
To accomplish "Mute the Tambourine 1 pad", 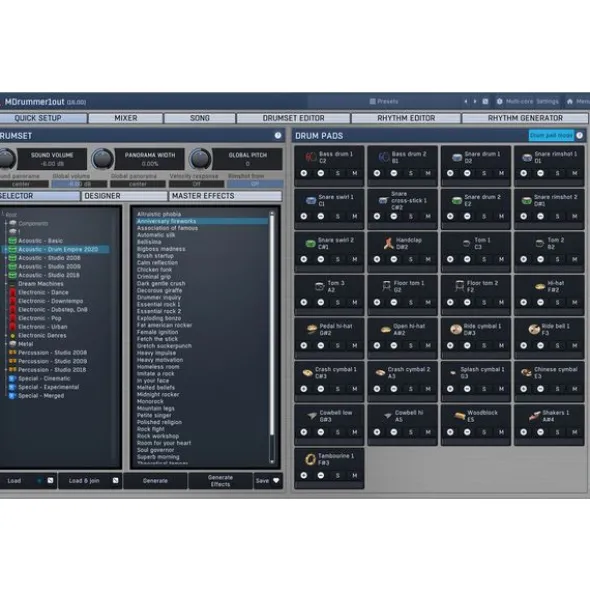I will (355, 476).
